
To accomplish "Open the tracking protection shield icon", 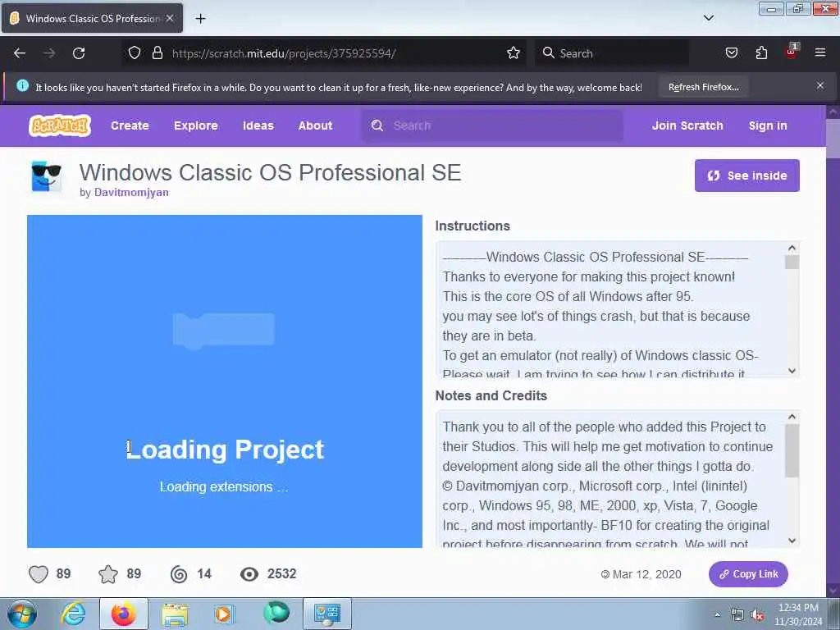I will coord(135,53).
